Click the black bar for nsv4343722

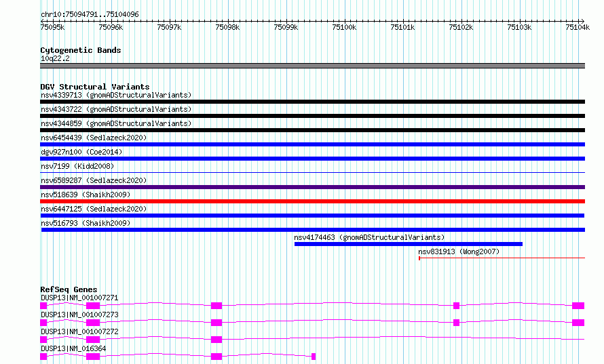[312, 116]
